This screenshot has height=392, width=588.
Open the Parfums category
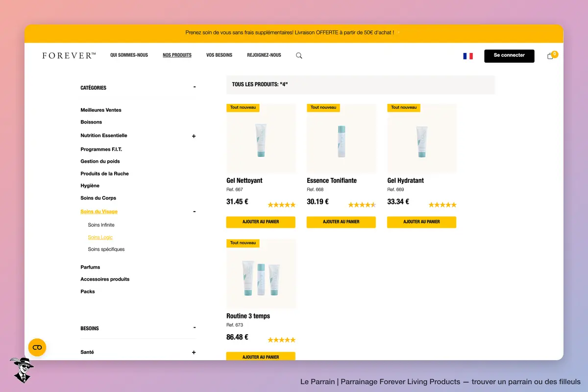click(x=90, y=267)
